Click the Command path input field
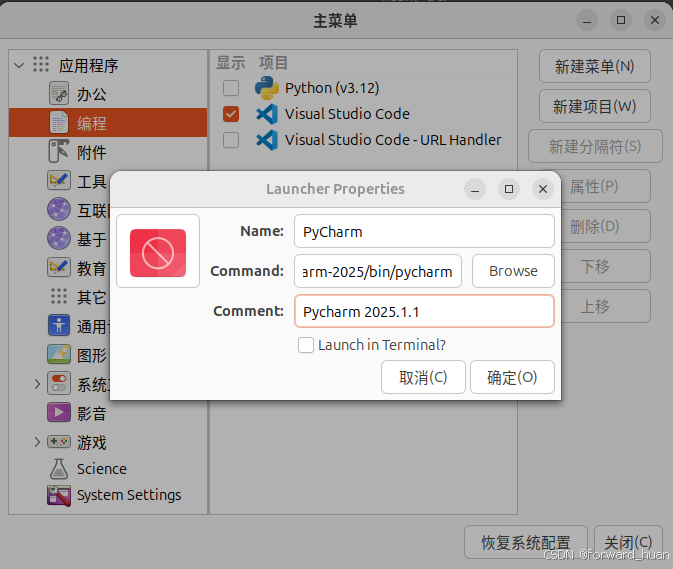The width and height of the screenshot is (673, 569). 378,271
